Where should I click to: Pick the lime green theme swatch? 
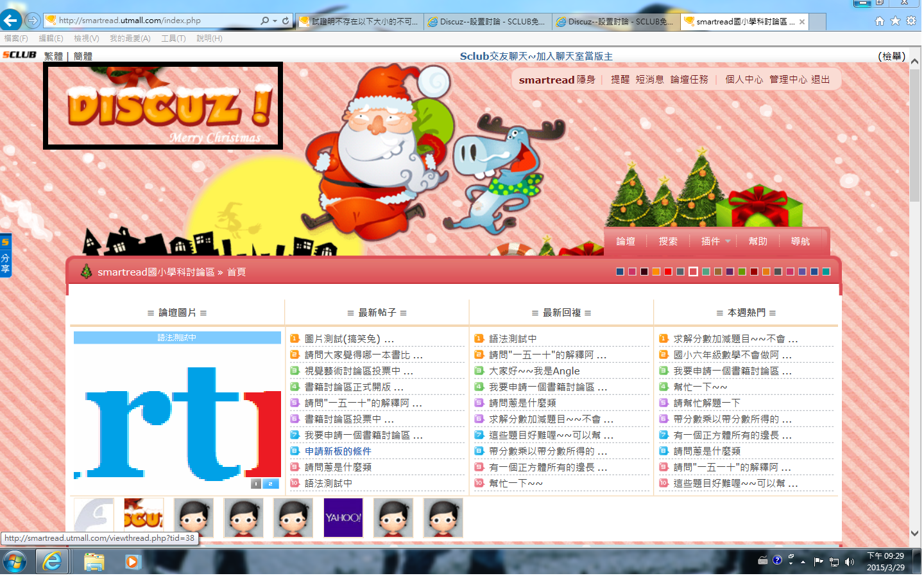(x=742, y=272)
